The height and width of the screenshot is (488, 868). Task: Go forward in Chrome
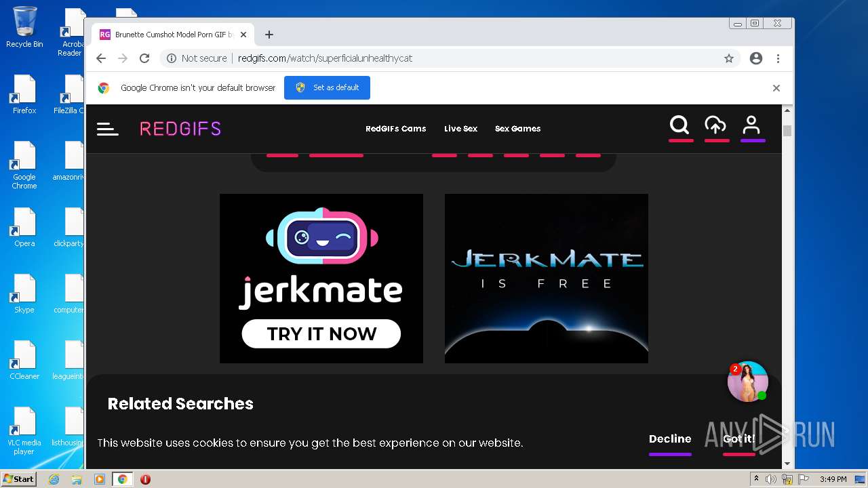click(123, 58)
